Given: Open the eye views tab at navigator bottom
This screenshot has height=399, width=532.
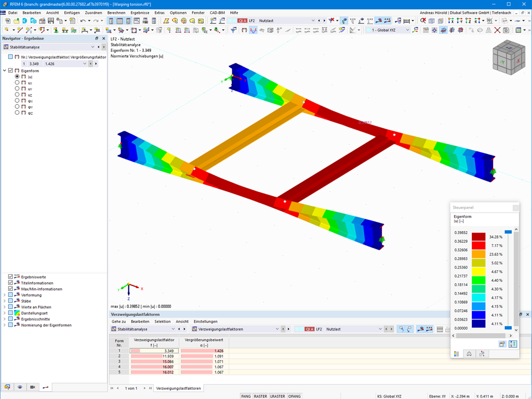Looking at the screenshot, I should click(20, 387).
